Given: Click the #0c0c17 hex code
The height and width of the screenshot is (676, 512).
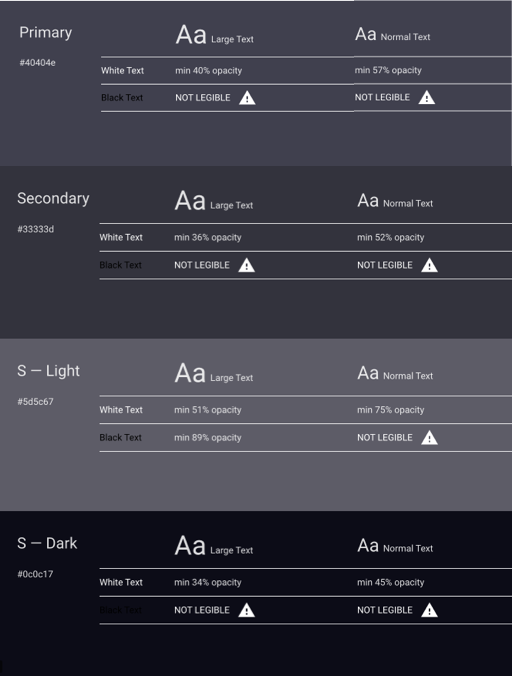Looking at the screenshot, I should 35,574.
